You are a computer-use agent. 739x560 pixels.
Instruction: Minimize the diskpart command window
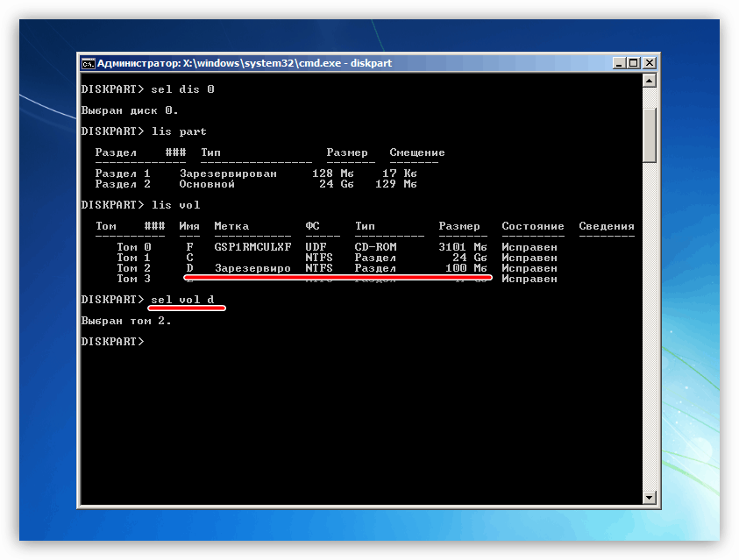pyautogui.click(x=619, y=63)
